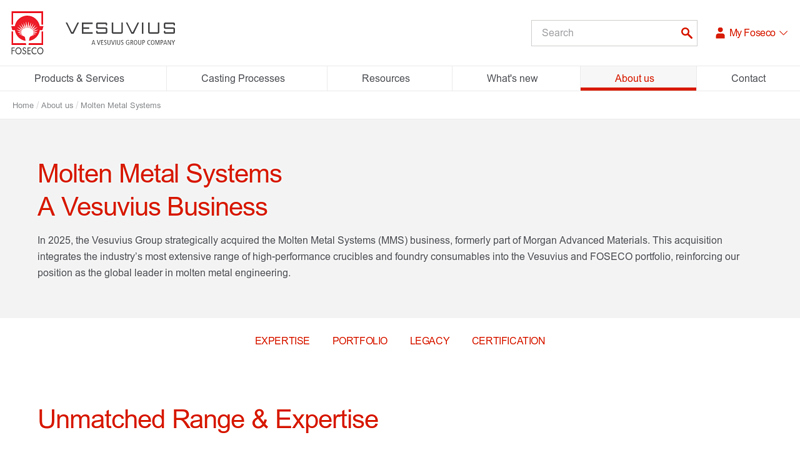This screenshot has height=450, width=800.
Task: Open the Casting Processes menu
Action: pos(243,79)
